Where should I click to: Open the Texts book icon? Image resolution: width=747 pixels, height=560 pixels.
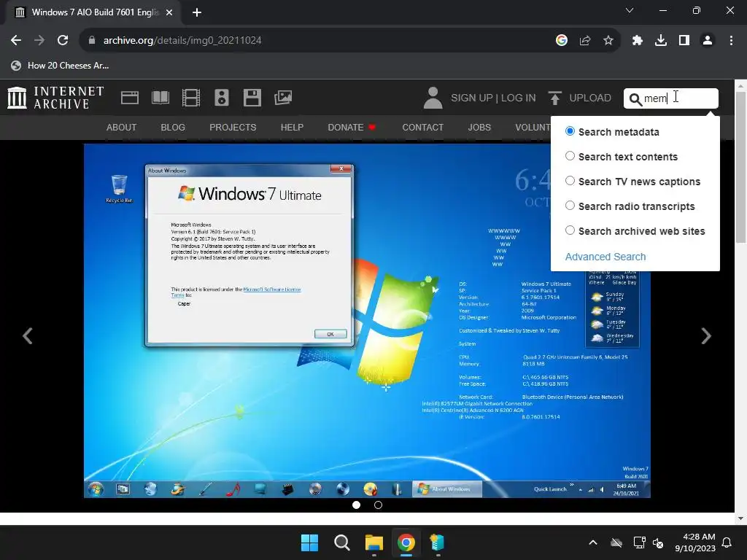coord(160,98)
